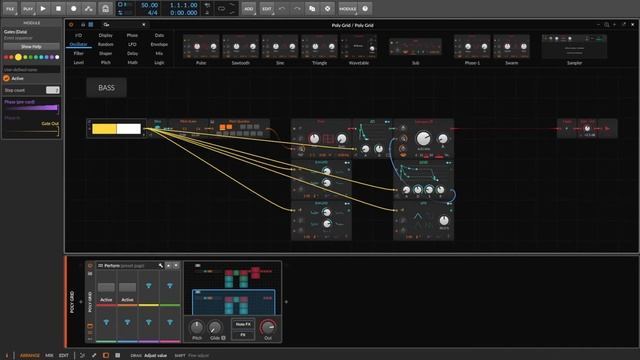Open the PLAY menu

coord(28,9)
